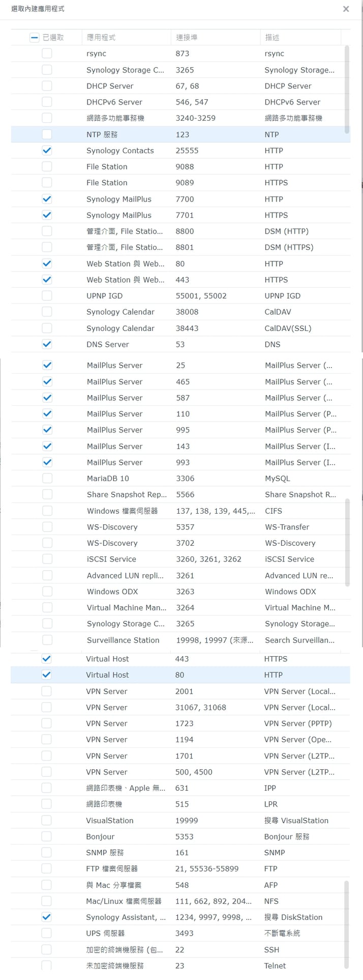
Task: Check VPN Server port 1194 checkbox
Action: click(46, 739)
